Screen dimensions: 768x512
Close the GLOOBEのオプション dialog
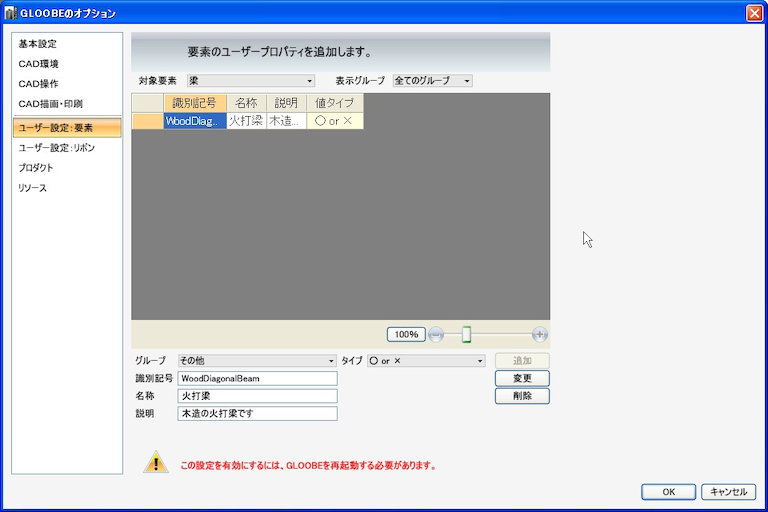754,13
